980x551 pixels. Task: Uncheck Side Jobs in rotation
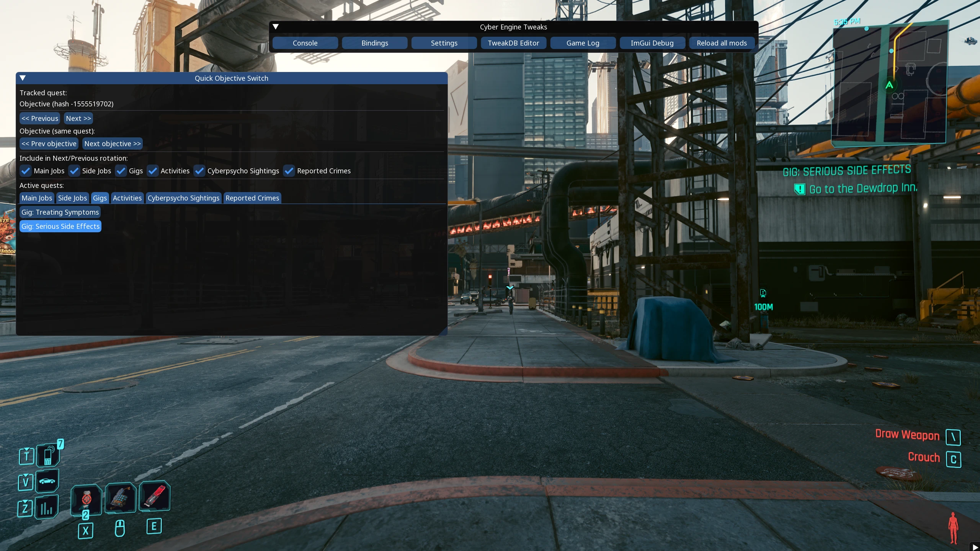74,171
